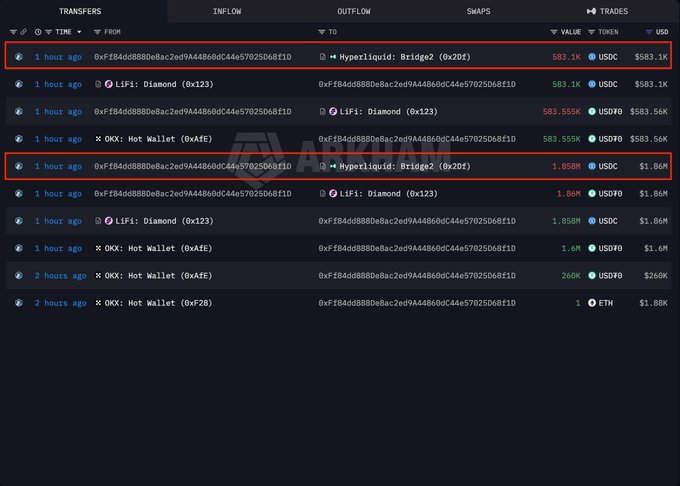Click USDT token icon in the 1.6M row

click(592, 248)
